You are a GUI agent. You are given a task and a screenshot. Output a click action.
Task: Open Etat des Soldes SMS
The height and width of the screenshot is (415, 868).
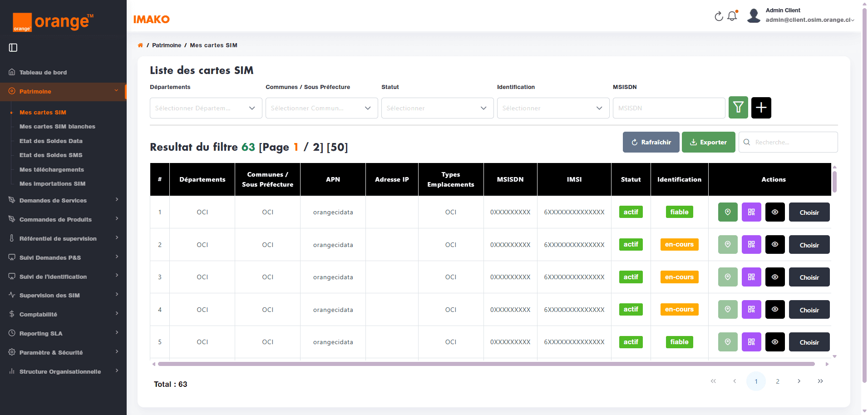[51, 155]
